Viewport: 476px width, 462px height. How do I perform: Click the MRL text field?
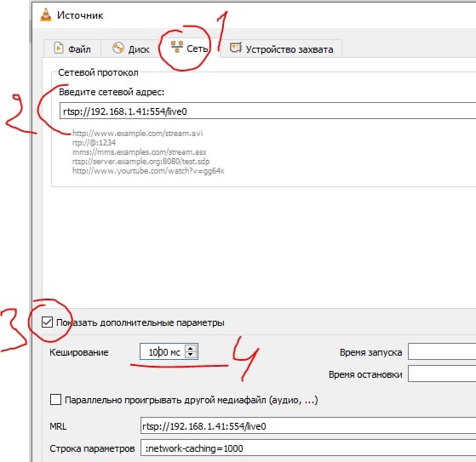click(308, 426)
